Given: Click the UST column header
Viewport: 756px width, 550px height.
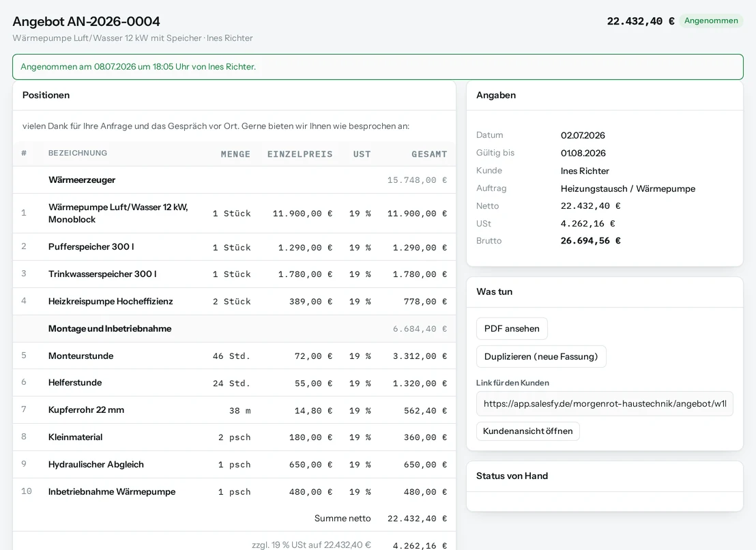Looking at the screenshot, I should 362,154.
